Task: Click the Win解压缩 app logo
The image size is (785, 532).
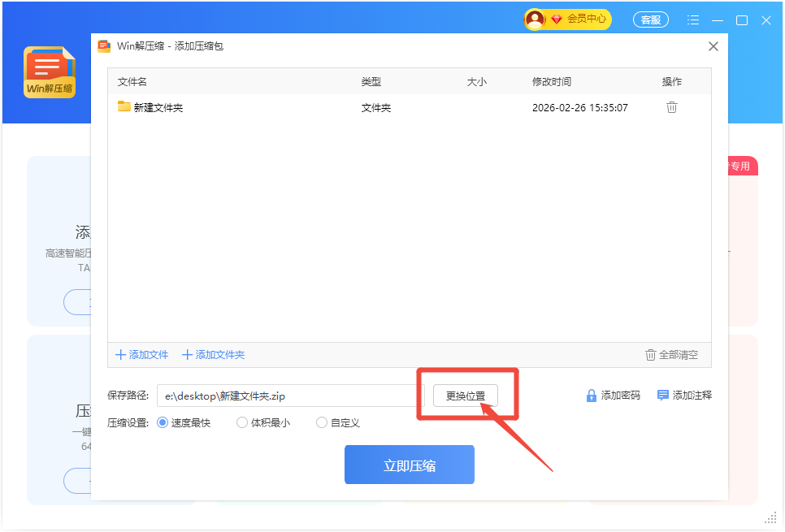Action: click(x=50, y=73)
